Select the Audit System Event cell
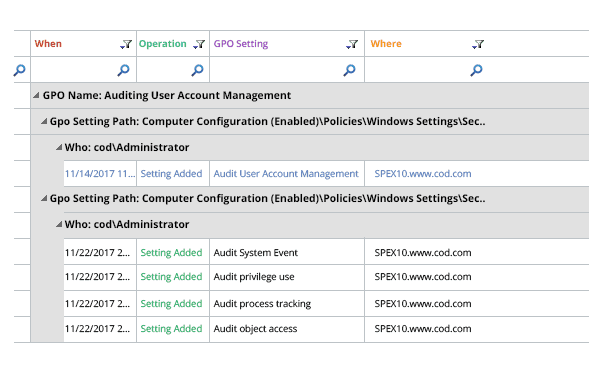612x382 pixels. click(x=287, y=252)
